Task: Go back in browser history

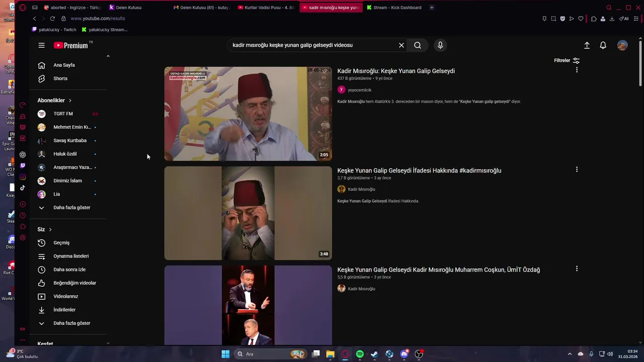Action: [x=34, y=19]
